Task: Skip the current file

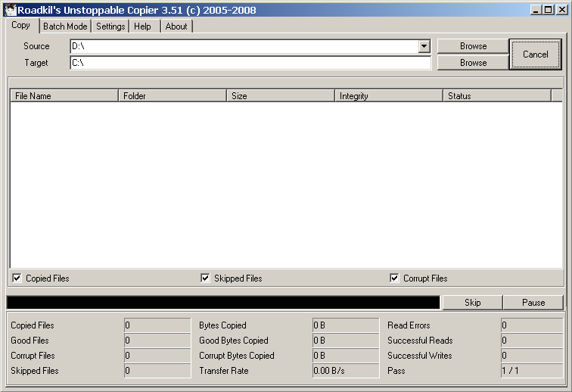Action: [472, 303]
